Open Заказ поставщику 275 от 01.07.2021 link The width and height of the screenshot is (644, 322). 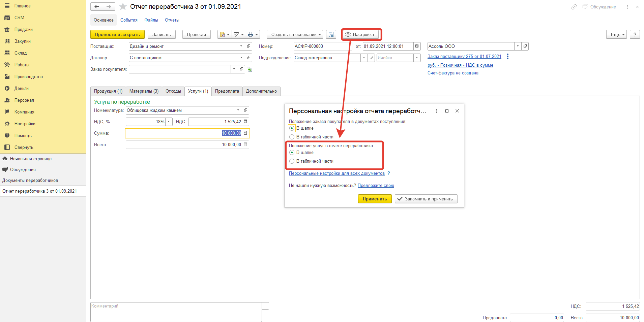click(x=464, y=56)
